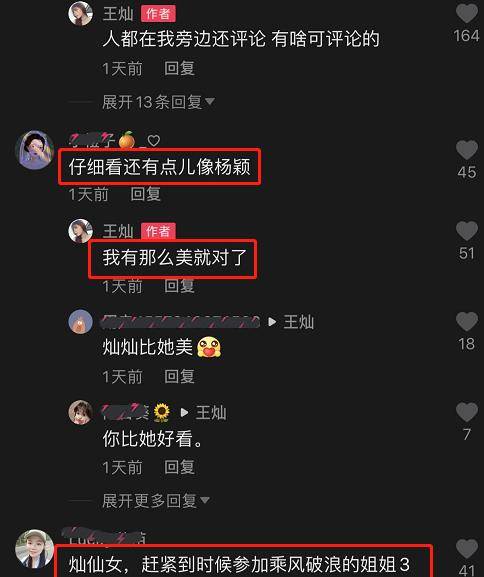Tap the heart on 你比她好看 comment
The height and width of the screenshot is (577, 484).
point(467,412)
